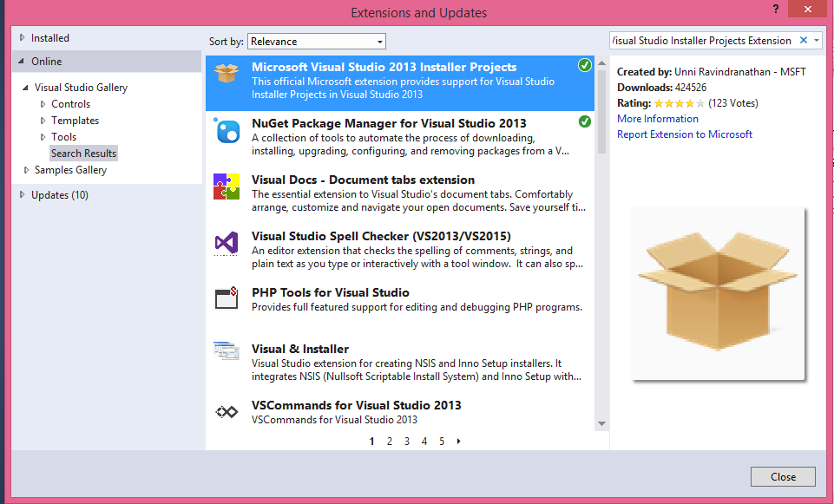Click Report Extension to Microsoft link

pyautogui.click(x=685, y=134)
